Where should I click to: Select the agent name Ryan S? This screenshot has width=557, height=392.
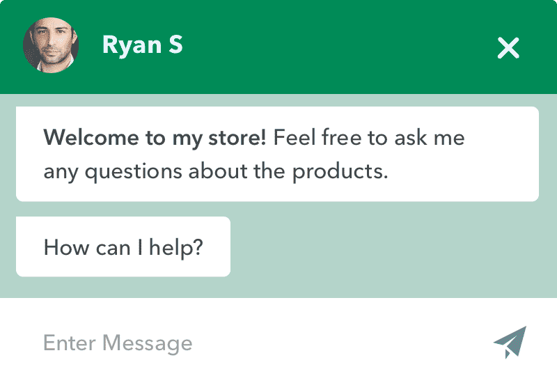tap(143, 45)
